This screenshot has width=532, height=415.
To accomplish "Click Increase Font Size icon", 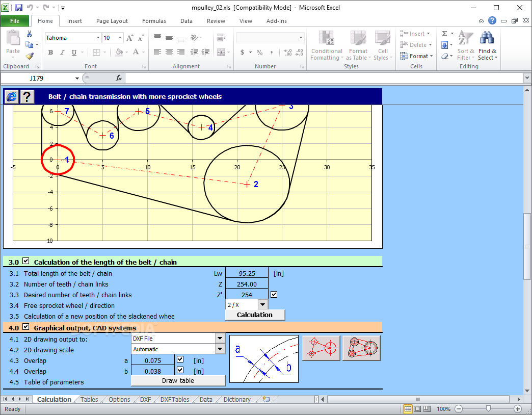I will pyautogui.click(x=129, y=38).
